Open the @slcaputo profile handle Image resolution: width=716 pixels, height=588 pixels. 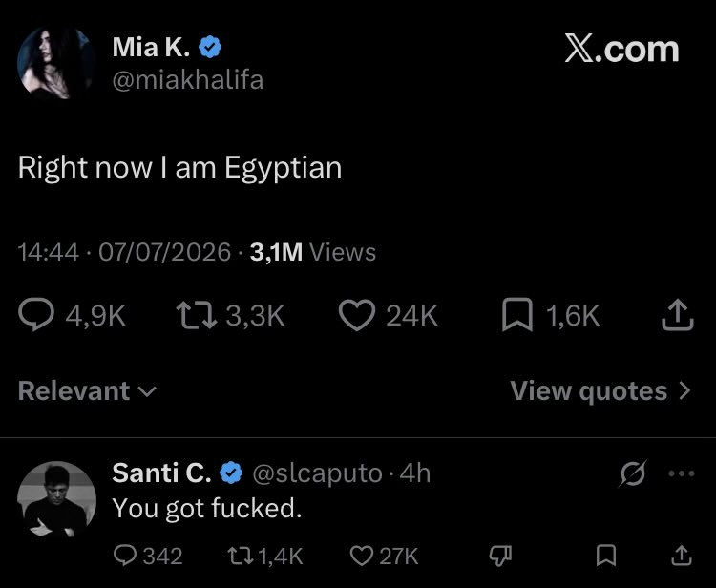317,472
